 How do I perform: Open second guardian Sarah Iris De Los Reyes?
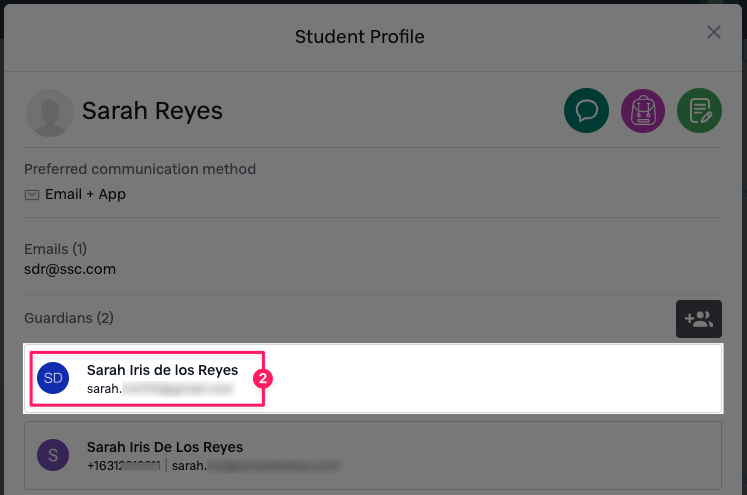(x=165, y=447)
